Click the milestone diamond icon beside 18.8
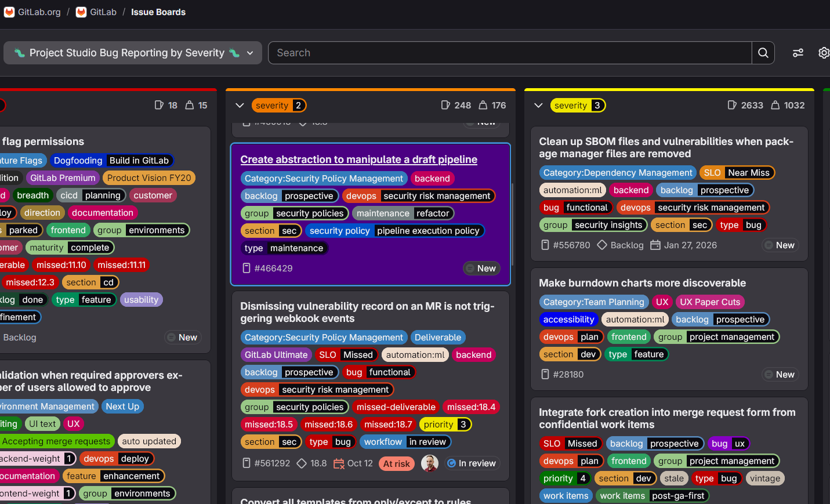The width and height of the screenshot is (830, 504). tap(302, 463)
